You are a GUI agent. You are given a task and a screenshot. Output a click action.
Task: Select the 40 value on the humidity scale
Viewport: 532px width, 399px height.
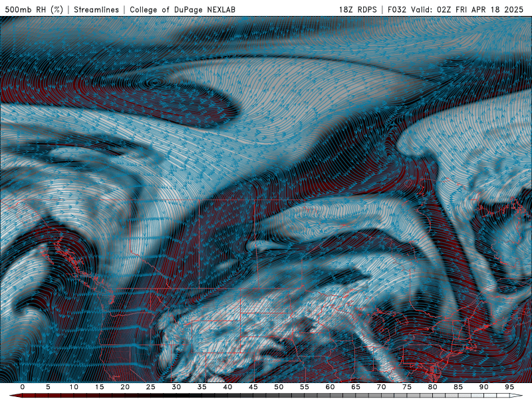[227, 387]
